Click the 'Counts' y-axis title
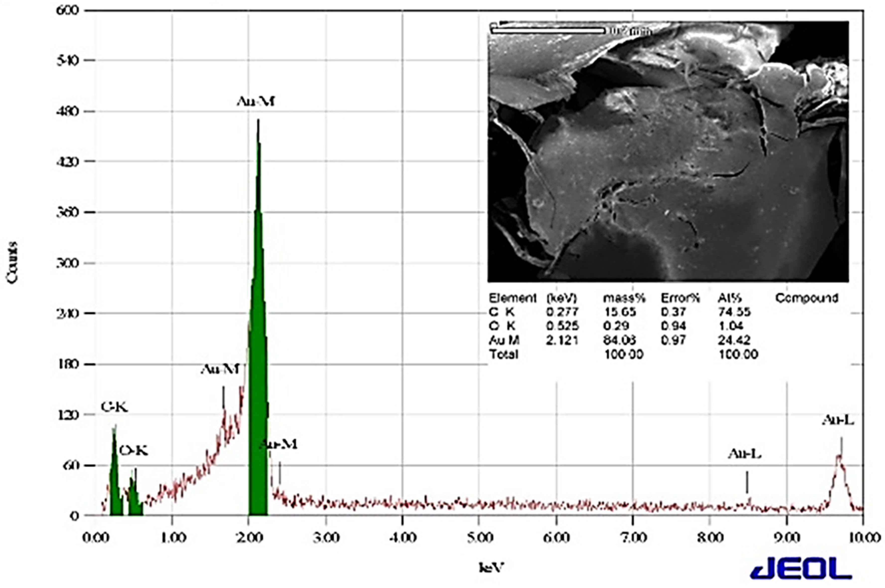 pyautogui.click(x=12, y=262)
